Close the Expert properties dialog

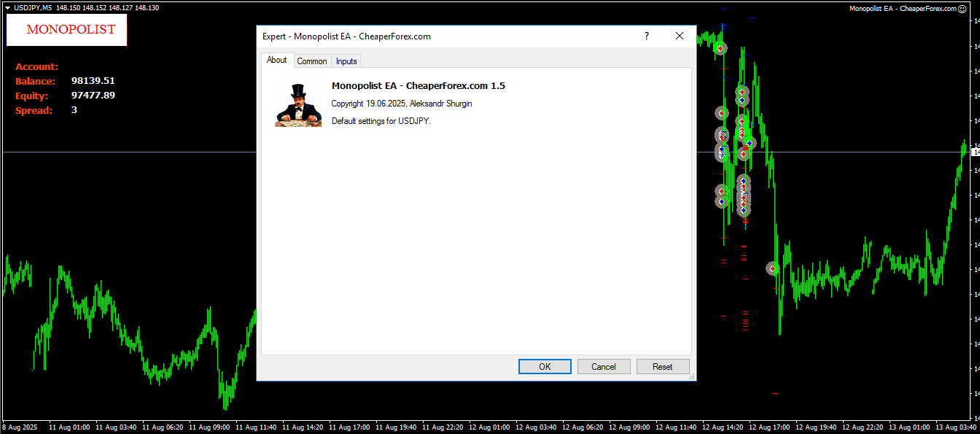click(680, 36)
